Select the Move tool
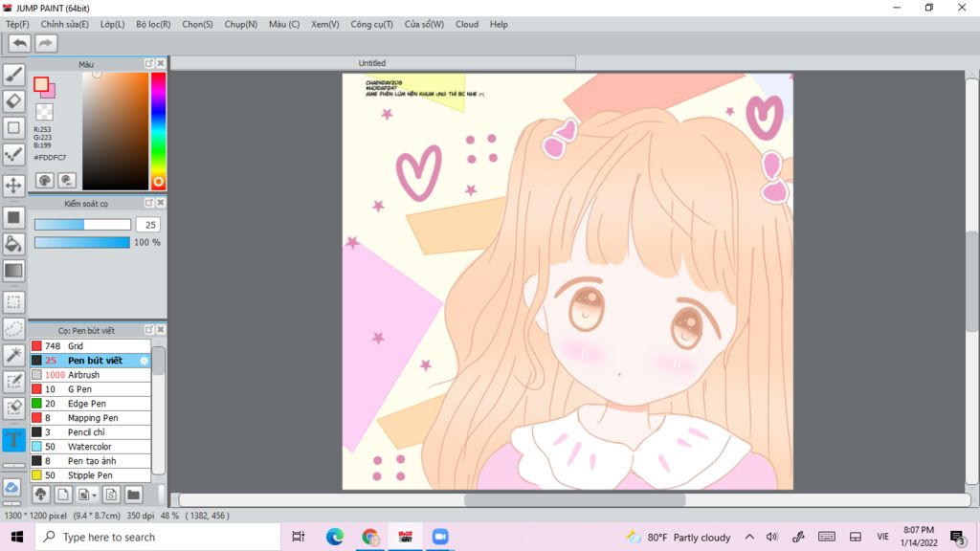980x551 pixels. [x=13, y=185]
